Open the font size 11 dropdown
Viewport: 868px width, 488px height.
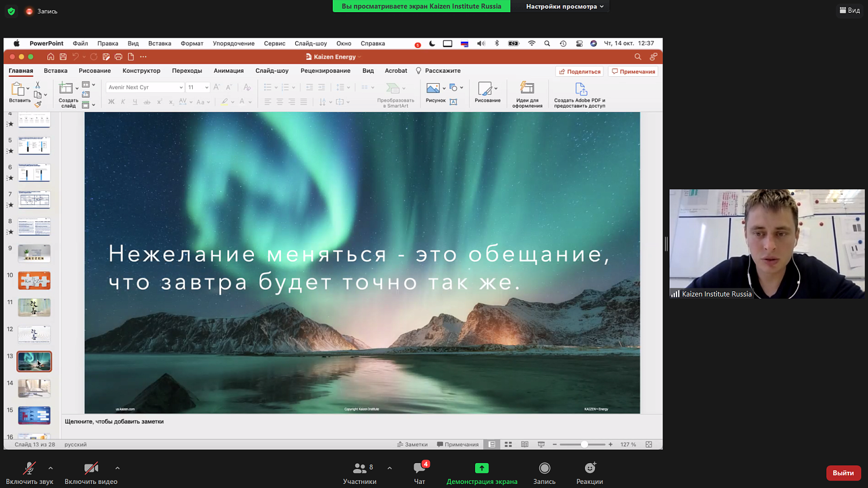[207, 87]
